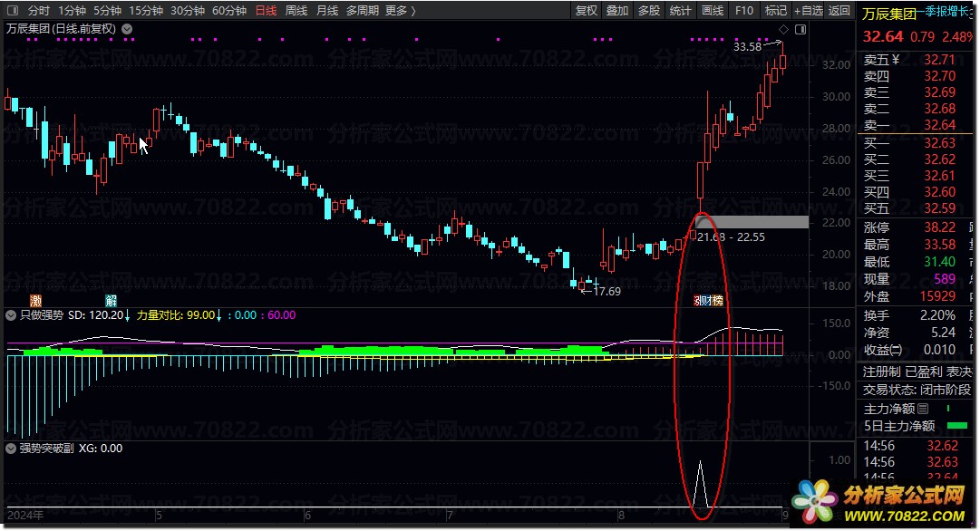The width and height of the screenshot is (980, 531).
Task: Click the 换手 2.20% row
Action: click(917, 315)
